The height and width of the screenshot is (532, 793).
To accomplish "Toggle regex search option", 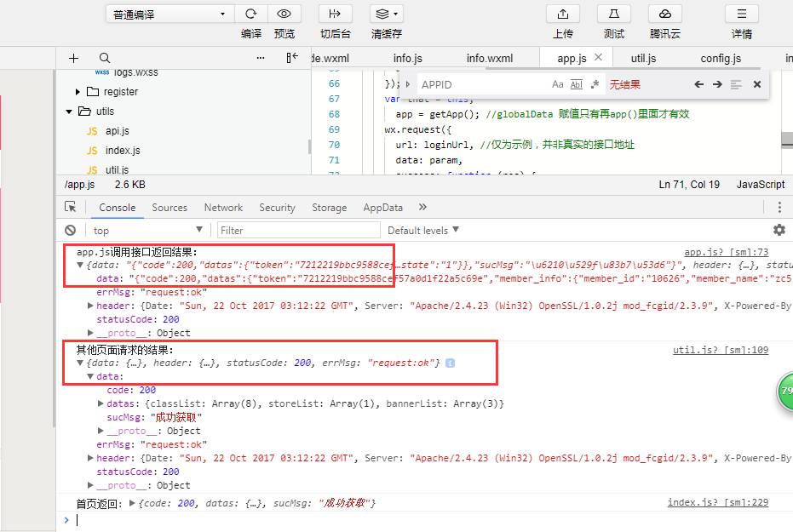I will (x=595, y=84).
